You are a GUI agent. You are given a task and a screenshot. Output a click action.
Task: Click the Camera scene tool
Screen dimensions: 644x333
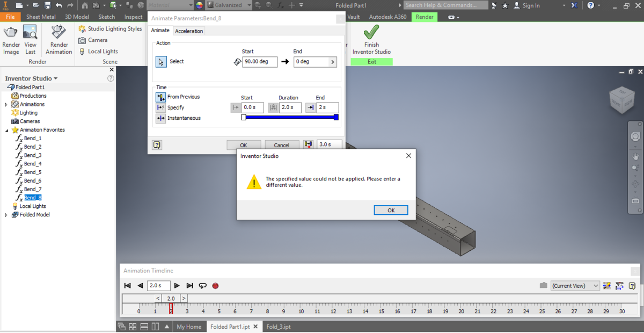pyautogui.click(x=93, y=40)
